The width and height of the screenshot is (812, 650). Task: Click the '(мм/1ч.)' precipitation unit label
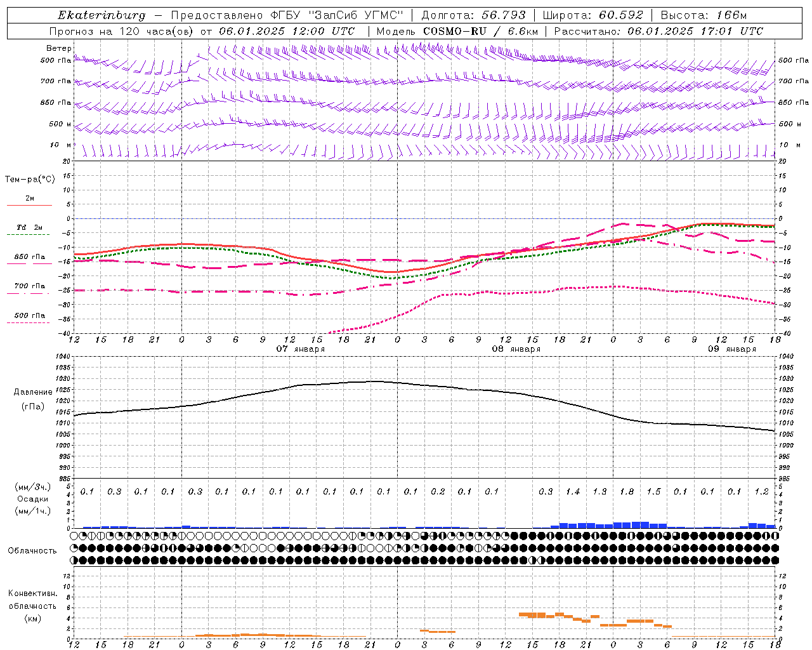click(33, 511)
